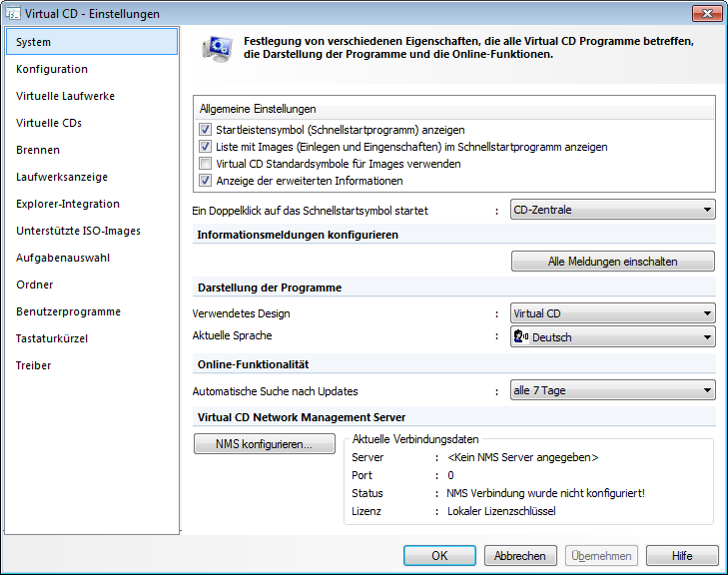
Task: Click 'NMS Verbindung wurde nicht konfiguriert!' status text
Action: (545, 493)
